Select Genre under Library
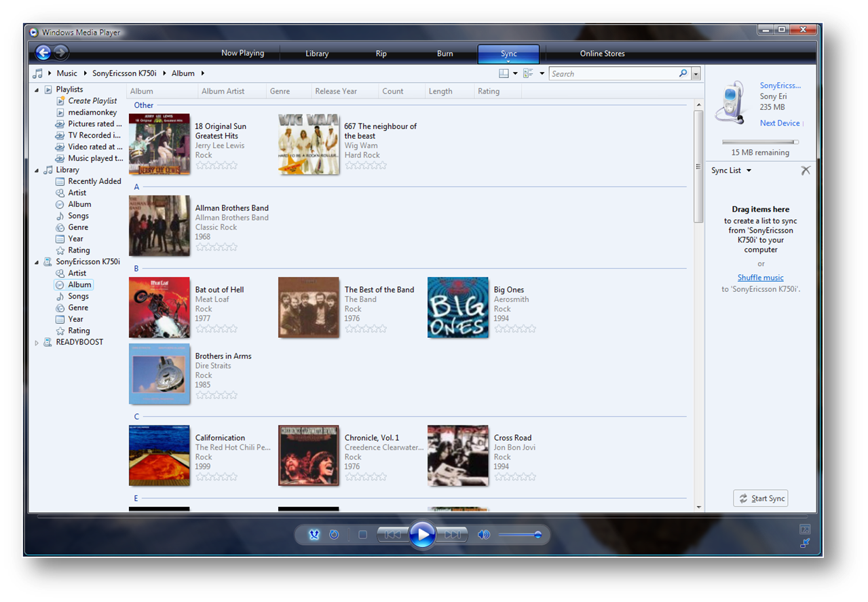This screenshot has height=602, width=868. pyautogui.click(x=78, y=227)
